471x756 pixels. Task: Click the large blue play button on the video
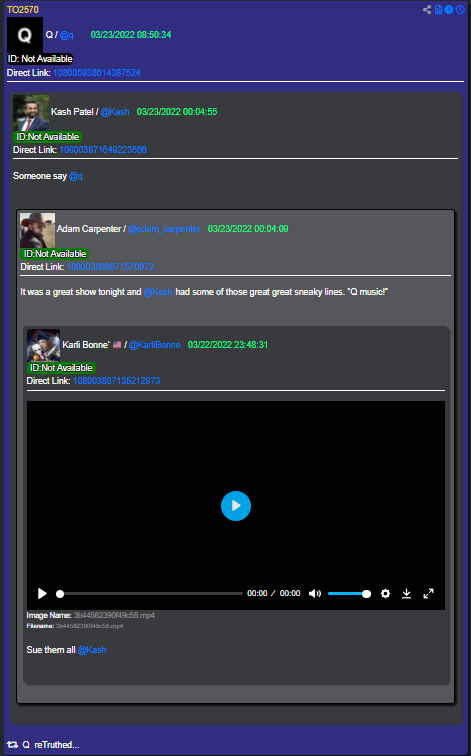[x=236, y=506]
